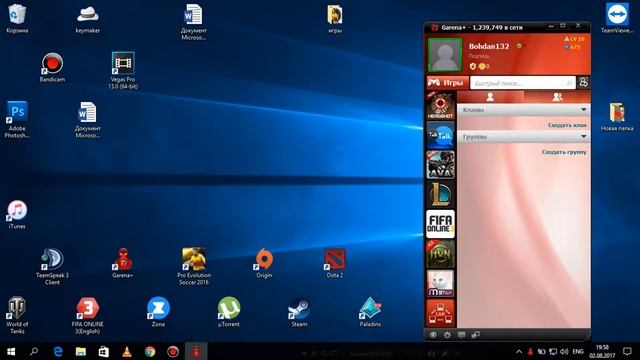
Task: Select the Новая папка folder on desktop
Action: click(x=617, y=117)
